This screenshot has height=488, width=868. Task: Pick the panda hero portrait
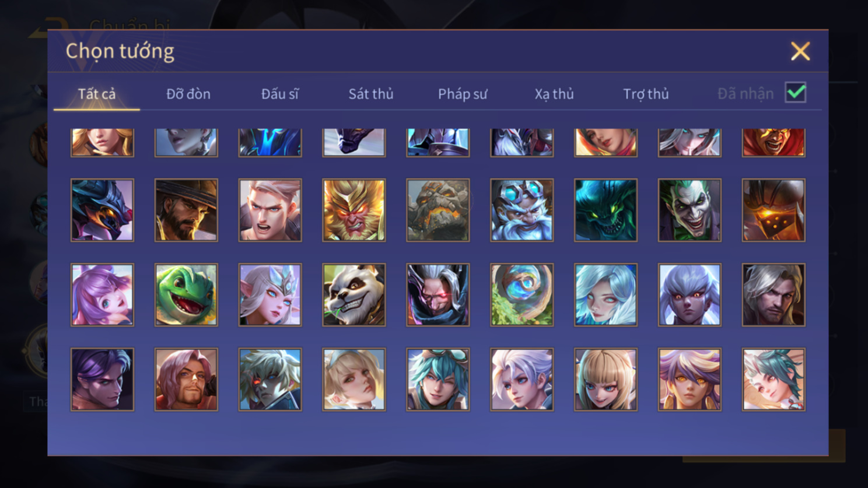[x=354, y=294]
